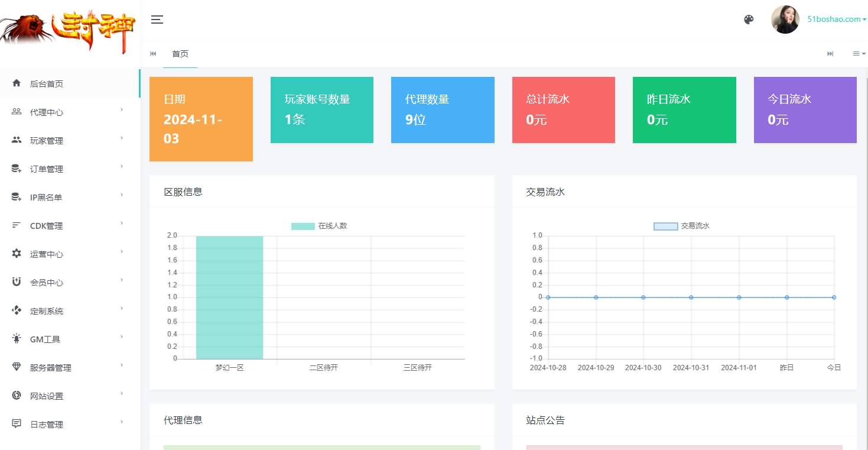This screenshot has height=450, width=868.
Task: Switch to the 首页 tab
Action: click(180, 54)
